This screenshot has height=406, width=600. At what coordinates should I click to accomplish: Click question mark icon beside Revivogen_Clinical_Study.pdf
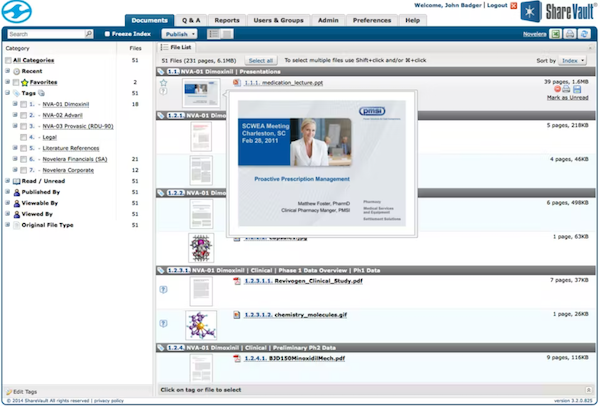pyautogui.click(x=163, y=290)
